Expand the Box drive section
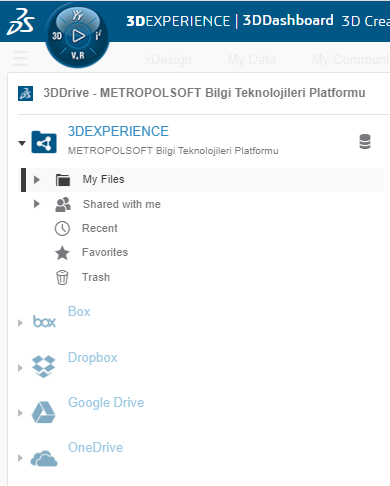This screenshot has height=486, width=390. [20, 323]
